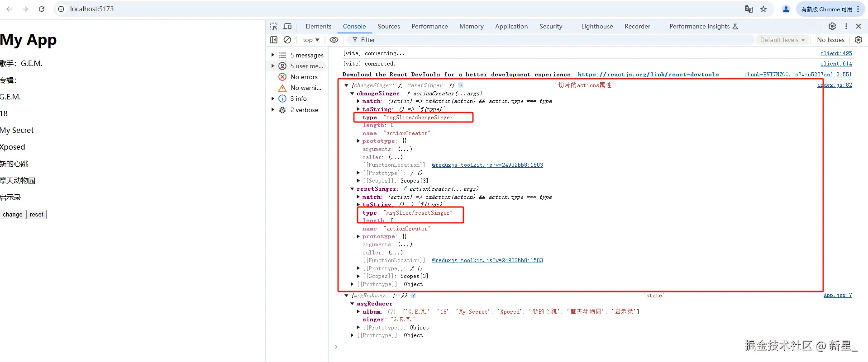Viewport: 868px width, 362px height.
Task: Create live expression with eye icon
Action: 334,40
